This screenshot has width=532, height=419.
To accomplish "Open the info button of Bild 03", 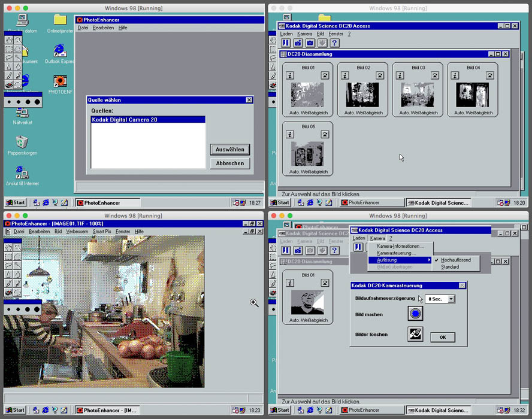I will click(x=400, y=75).
